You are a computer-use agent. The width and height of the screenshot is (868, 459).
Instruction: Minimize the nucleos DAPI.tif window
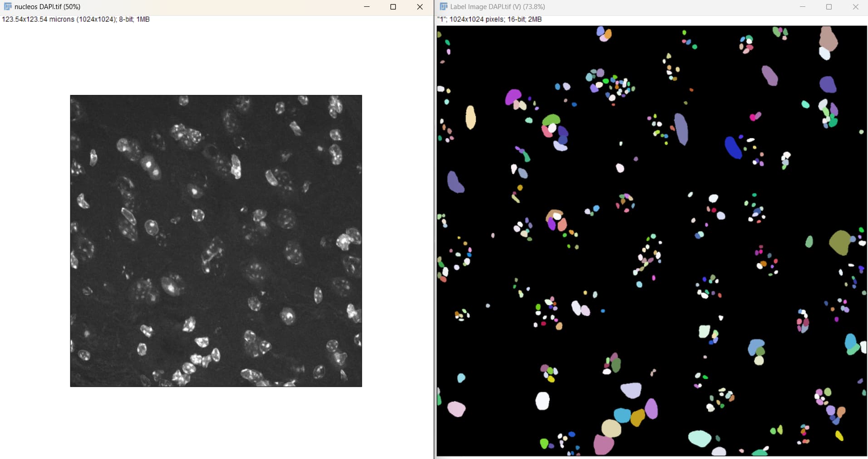[x=367, y=7]
